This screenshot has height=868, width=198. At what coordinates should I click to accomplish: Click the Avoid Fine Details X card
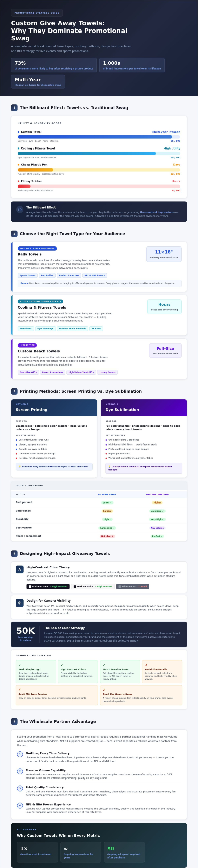[162, 672]
